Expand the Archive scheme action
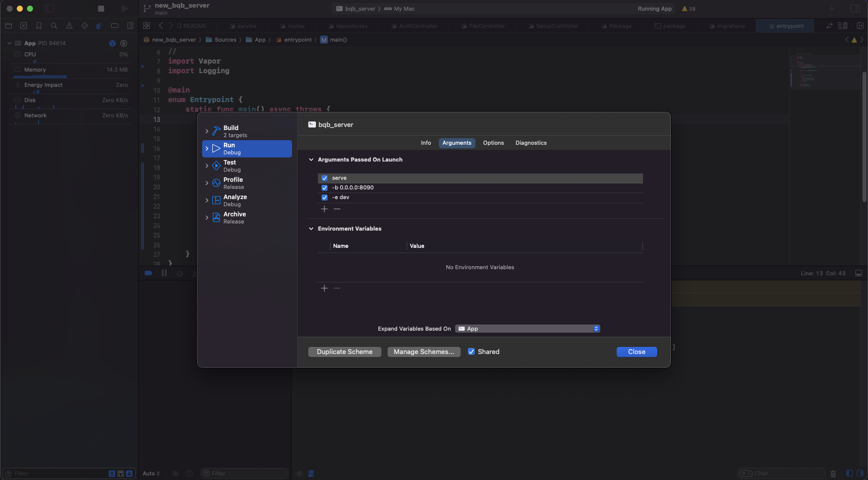This screenshot has height=480, width=868. point(207,217)
